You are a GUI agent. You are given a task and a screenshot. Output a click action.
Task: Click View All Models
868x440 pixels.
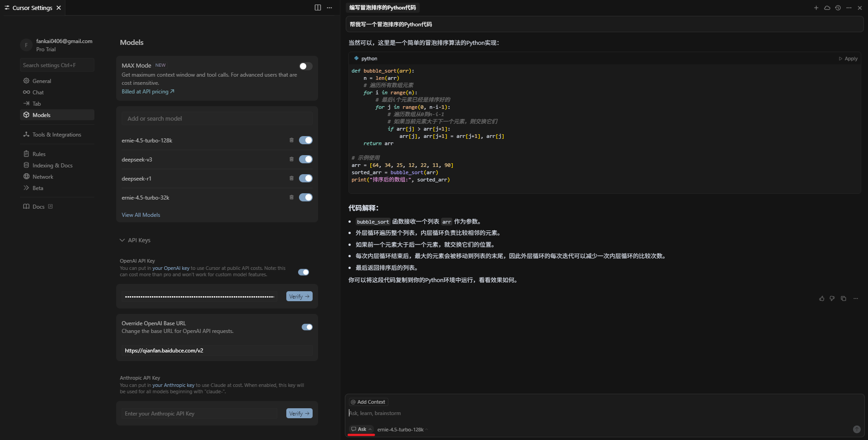(141, 215)
